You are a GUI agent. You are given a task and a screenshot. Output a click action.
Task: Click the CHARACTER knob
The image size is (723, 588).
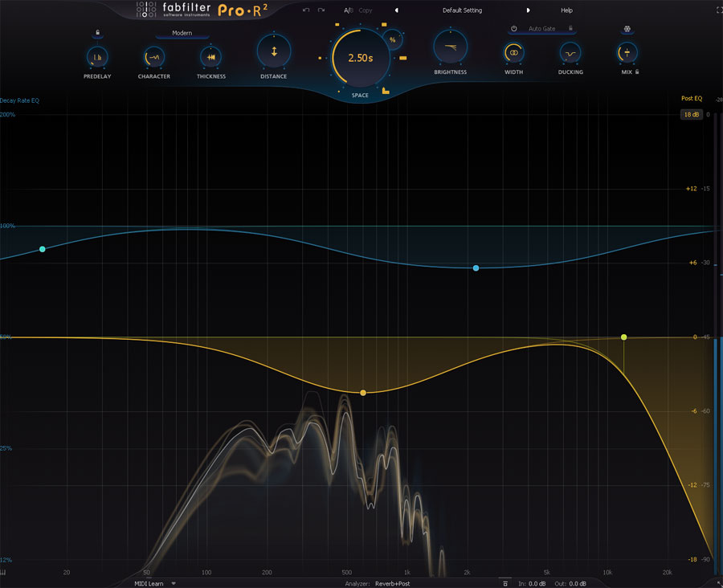153,56
